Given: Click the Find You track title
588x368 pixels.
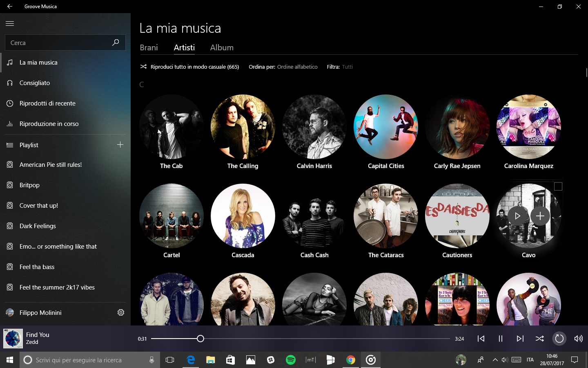Looking at the screenshot, I should [38, 335].
